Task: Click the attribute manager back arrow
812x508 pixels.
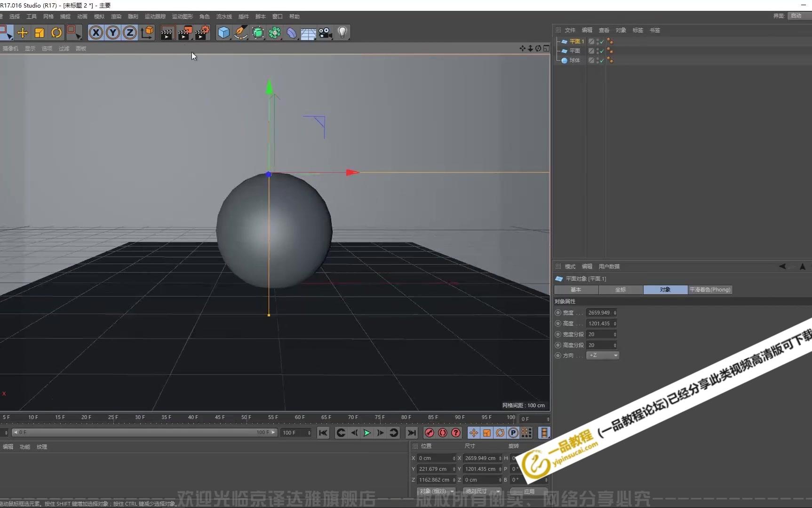Action: (782, 266)
